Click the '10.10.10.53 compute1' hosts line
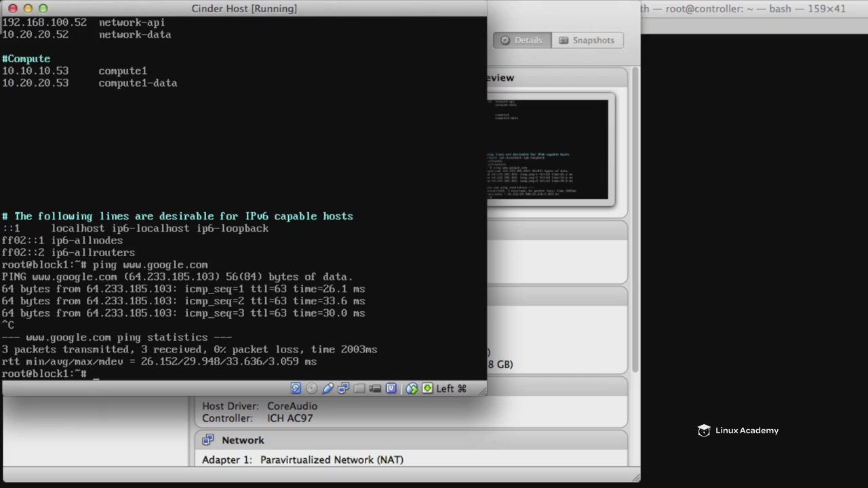Screen dimensions: 868x488 tap(74, 71)
